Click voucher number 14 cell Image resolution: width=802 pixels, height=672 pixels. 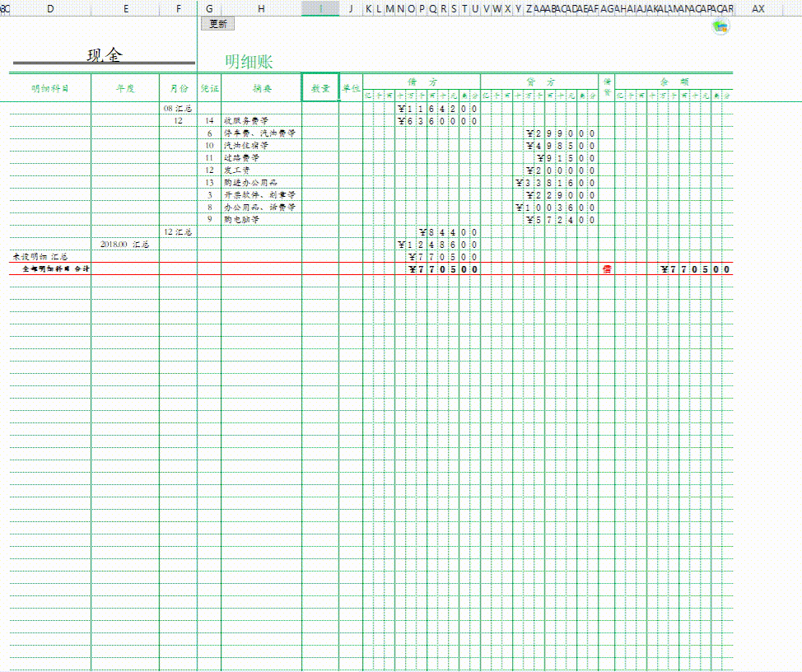210,121
